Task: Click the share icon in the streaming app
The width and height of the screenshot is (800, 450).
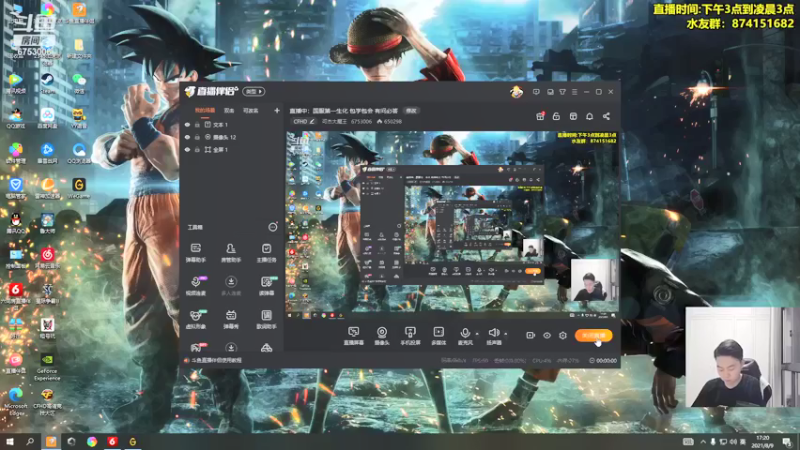Action: tap(606, 116)
